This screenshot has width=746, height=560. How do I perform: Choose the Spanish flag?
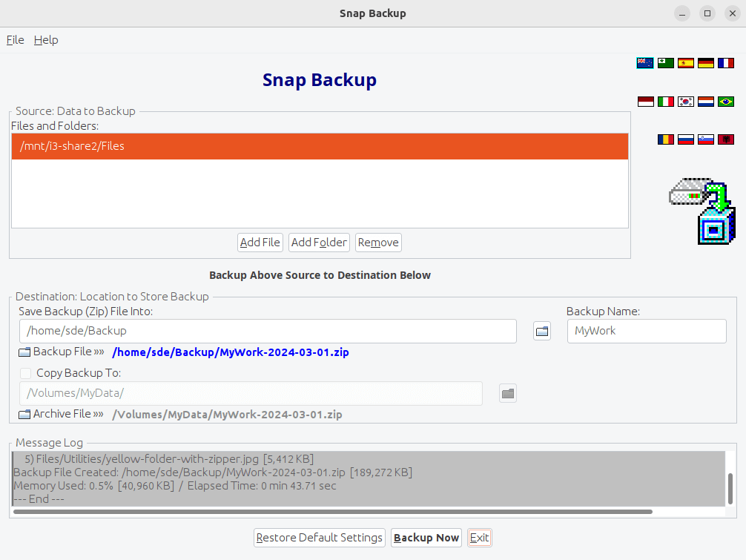686,63
